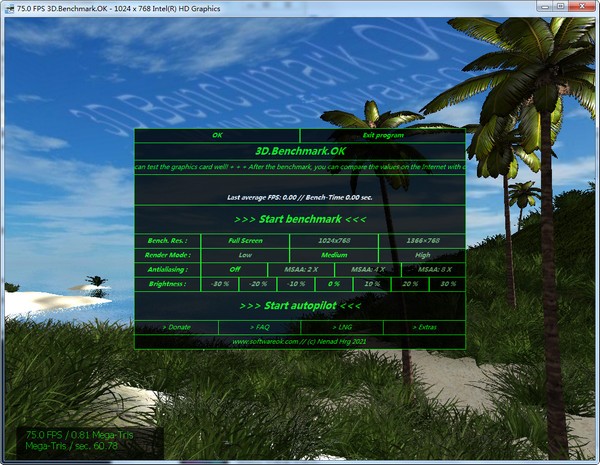This screenshot has width=600, height=465.
Task: Click Exit program button
Action: point(383,135)
